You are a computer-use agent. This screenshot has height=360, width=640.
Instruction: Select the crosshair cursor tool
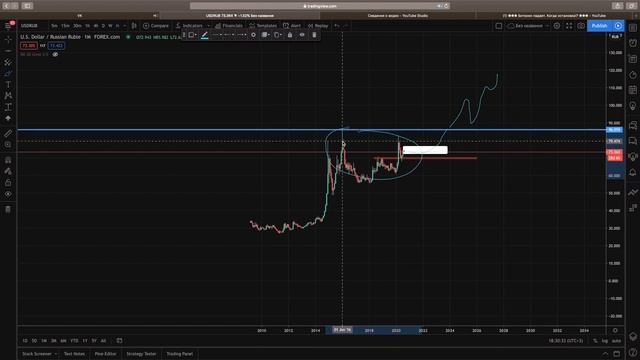click(8, 40)
